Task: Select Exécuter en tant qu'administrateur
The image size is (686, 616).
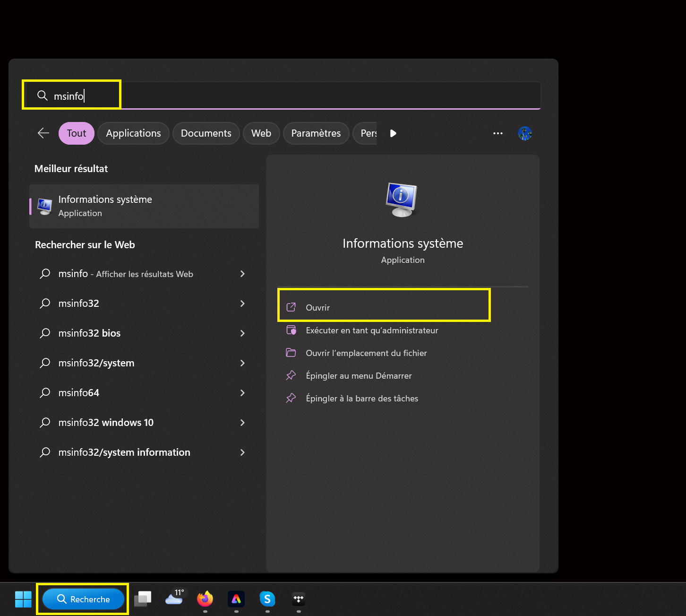Action: click(372, 330)
